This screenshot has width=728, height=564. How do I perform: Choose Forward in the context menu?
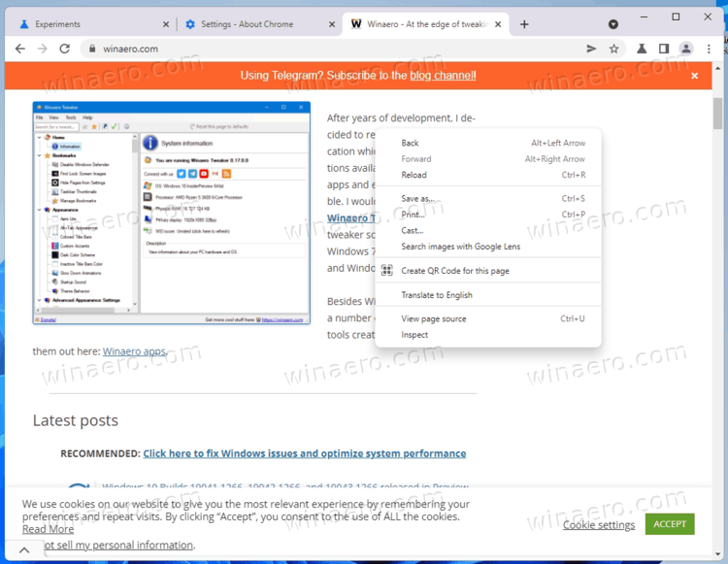pos(488,159)
